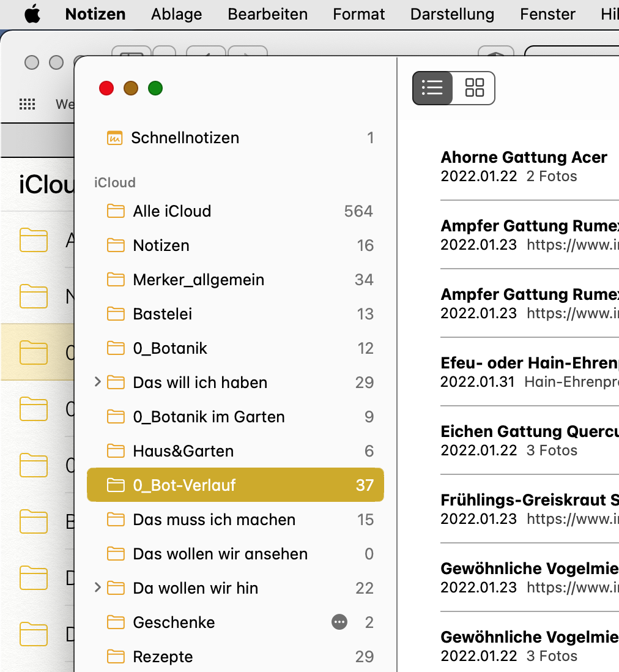Viewport: 619px width, 672px height.
Task: Click the Schnellnotizen quick note icon
Action: click(115, 138)
